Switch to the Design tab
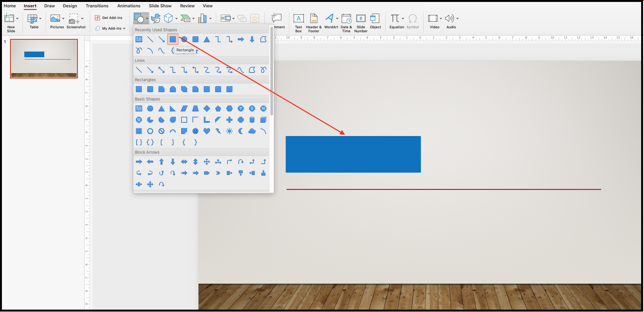Screen dimensions: 644x312 [x=70, y=6]
